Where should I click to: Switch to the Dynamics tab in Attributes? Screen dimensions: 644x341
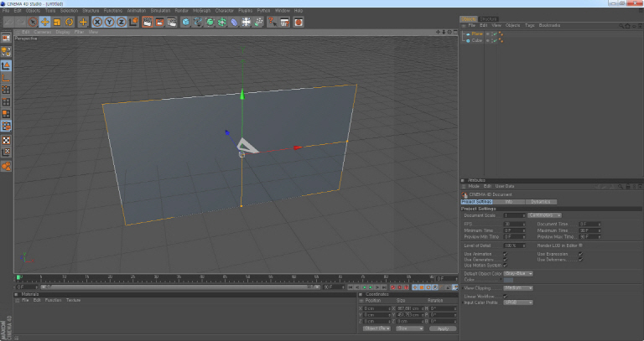539,202
